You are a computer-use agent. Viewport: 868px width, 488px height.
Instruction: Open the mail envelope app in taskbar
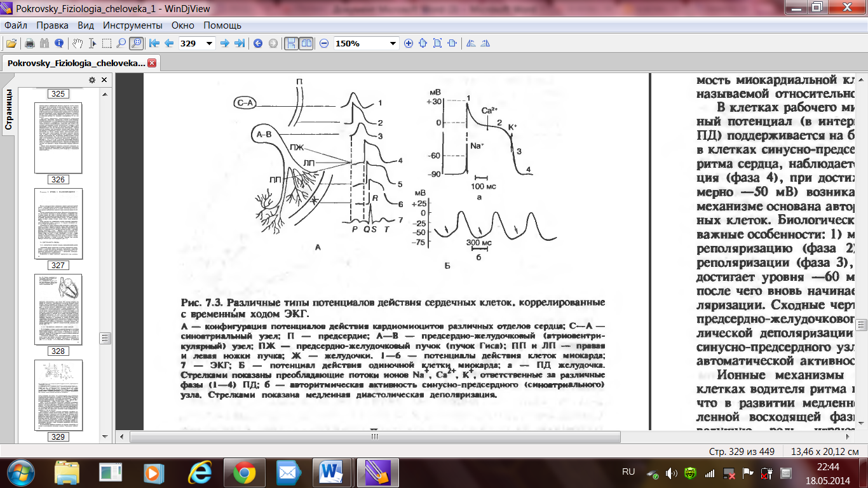point(288,472)
